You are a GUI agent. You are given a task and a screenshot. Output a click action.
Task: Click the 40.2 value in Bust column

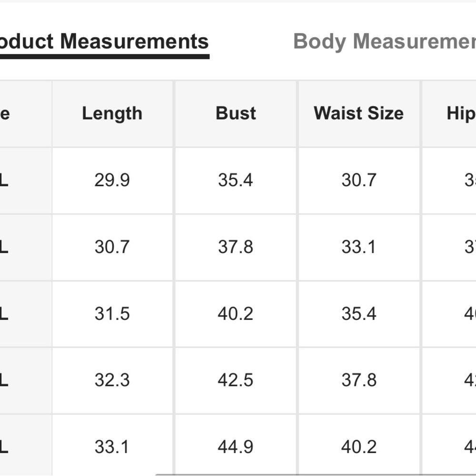(x=236, y=314)
